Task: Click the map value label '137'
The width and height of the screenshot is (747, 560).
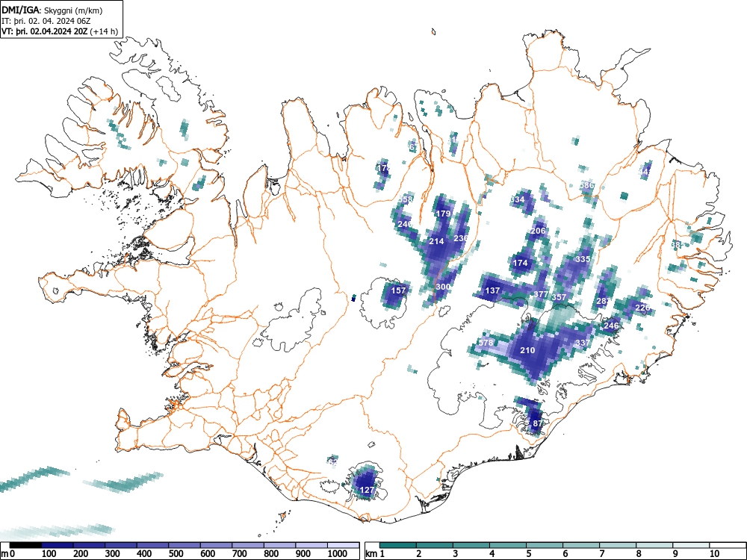Action: pyautogui.click(x=492, y=290)
